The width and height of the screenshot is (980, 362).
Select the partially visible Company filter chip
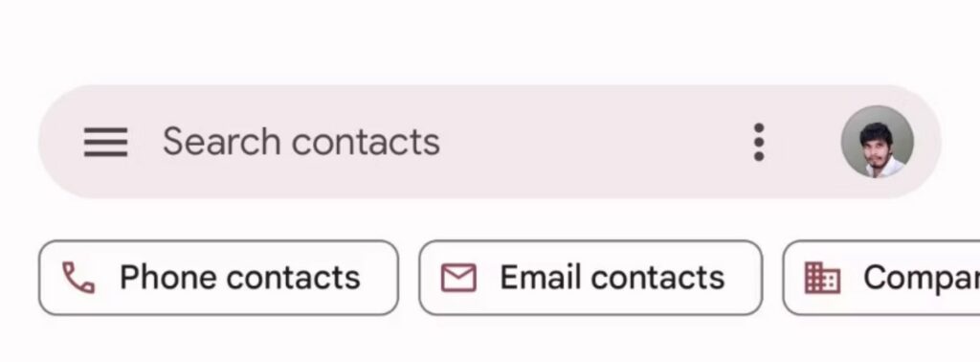click(x=881, y=278)
